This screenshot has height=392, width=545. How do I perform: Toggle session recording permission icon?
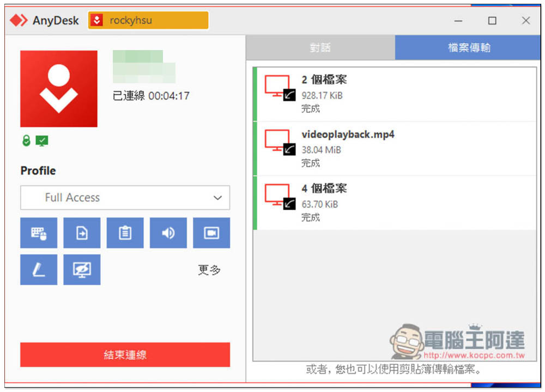click(211, 232)
